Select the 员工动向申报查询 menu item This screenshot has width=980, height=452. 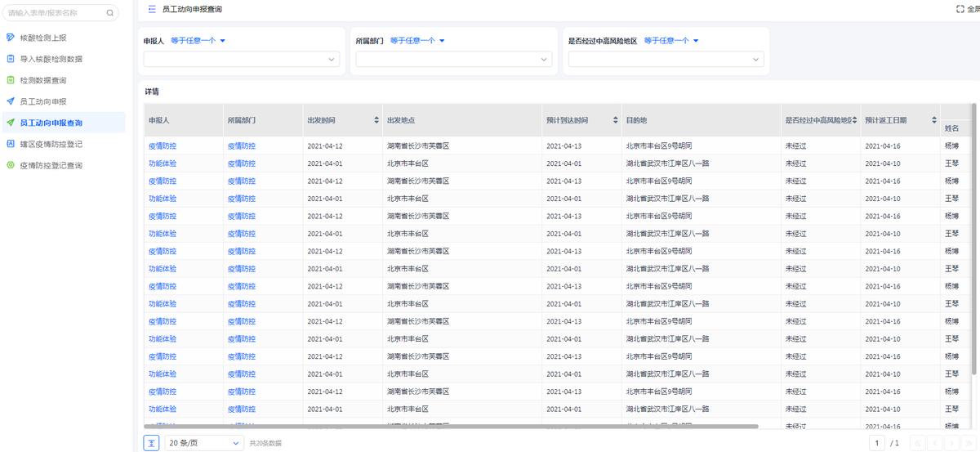pyautogui.click(x=63, y=123)
